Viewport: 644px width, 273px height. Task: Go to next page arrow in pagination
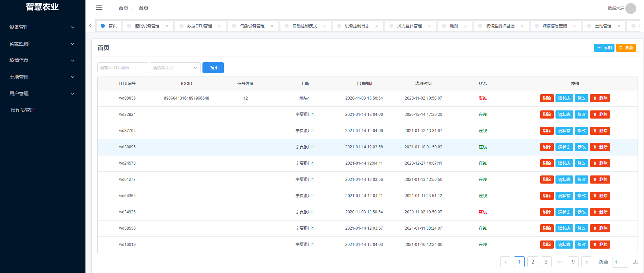pyautogui.click(x=587, y=262)
